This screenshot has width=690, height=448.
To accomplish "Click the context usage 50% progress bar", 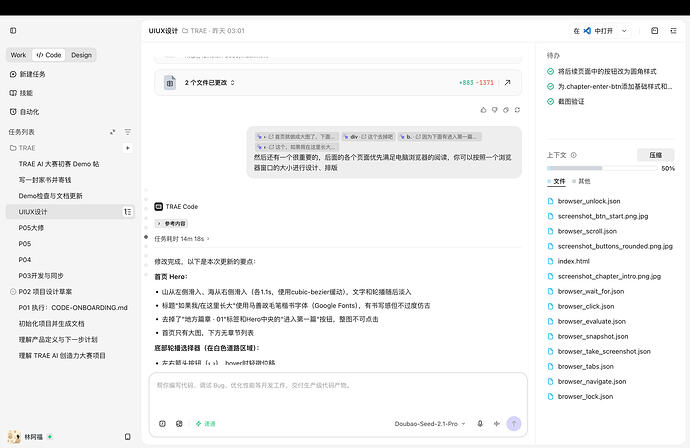I will (602, 168).
